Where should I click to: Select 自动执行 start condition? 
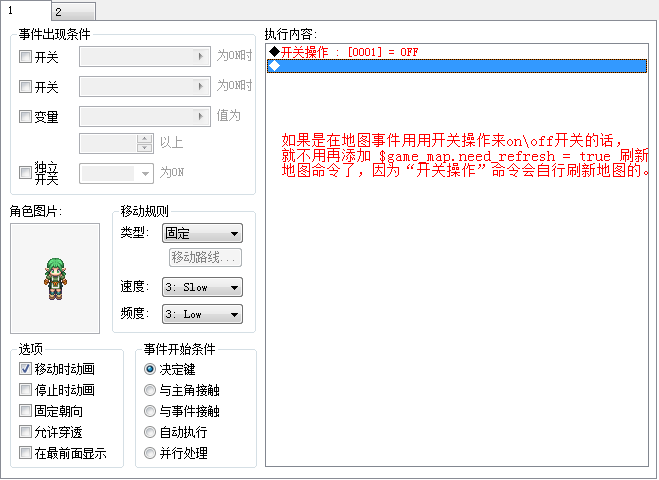[150, 432]
